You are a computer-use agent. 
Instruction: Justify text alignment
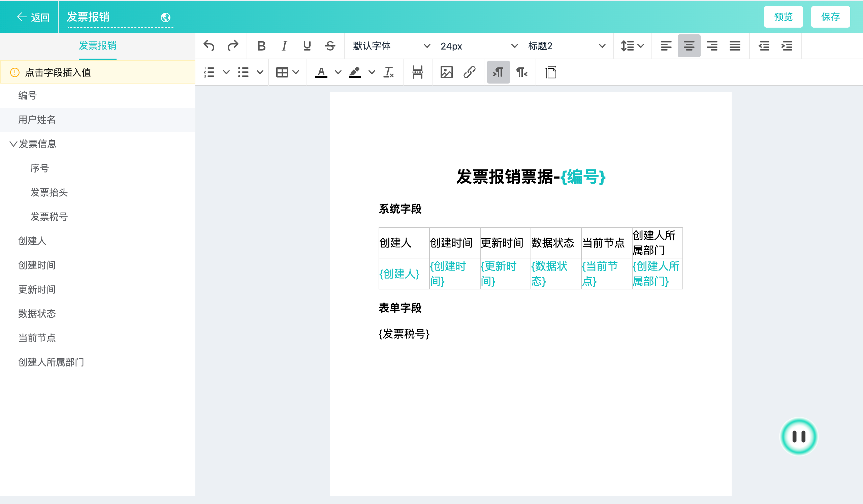pyautogui.click(x=735, y=45)
